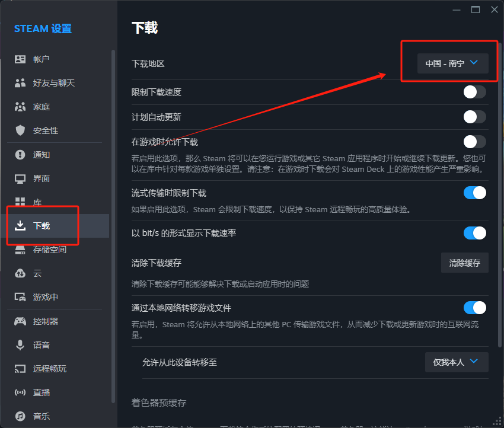Expand the 仅我本人 transfer dropdown
The height and width of the screenshot is (428, 504).
(x=457, y=362)
